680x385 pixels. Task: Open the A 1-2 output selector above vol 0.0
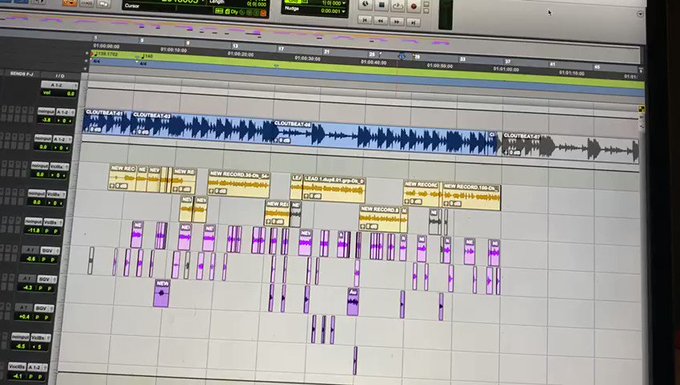(x=59, y=85)
